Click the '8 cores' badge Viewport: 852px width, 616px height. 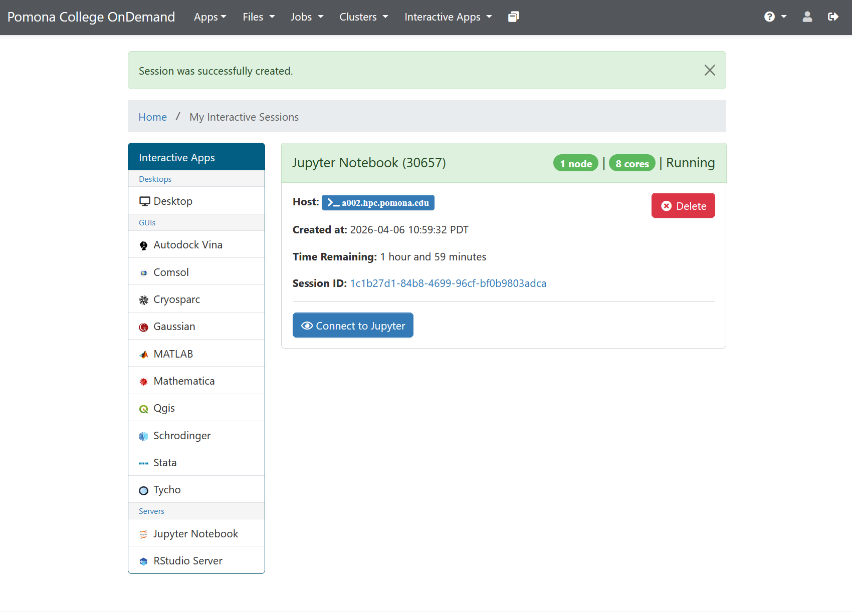pyautogui.click(x=632, y=163)
